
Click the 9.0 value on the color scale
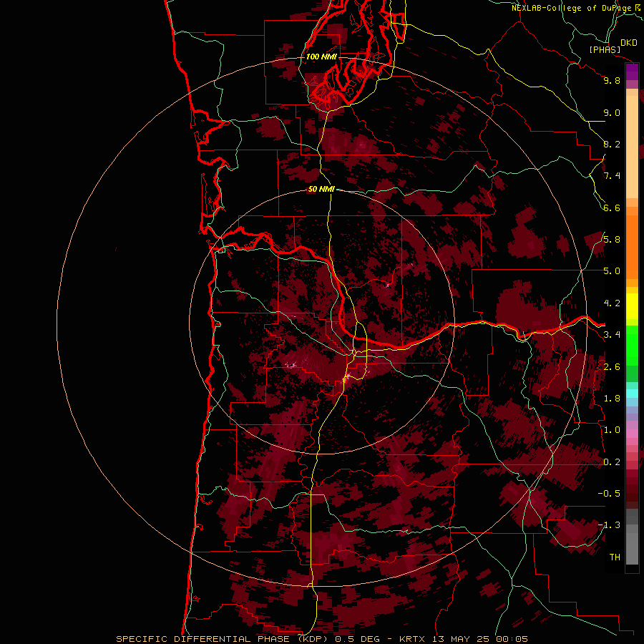[612, 112]
